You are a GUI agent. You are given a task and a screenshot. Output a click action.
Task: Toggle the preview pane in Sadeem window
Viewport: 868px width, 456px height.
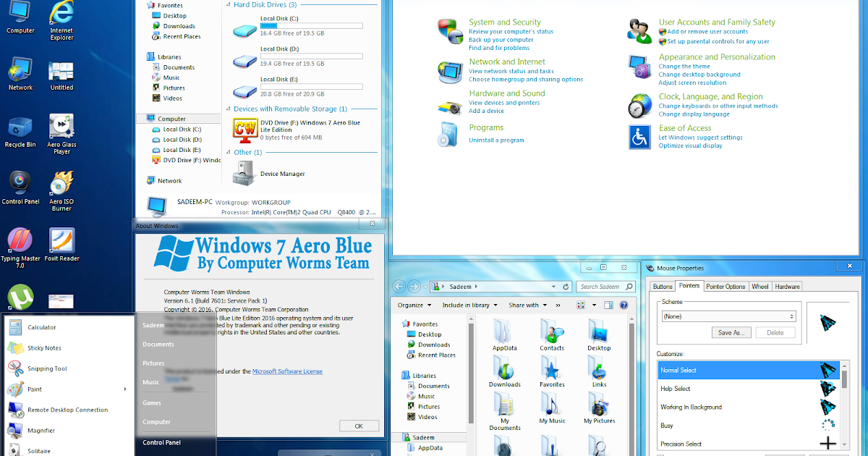point(608,305)
